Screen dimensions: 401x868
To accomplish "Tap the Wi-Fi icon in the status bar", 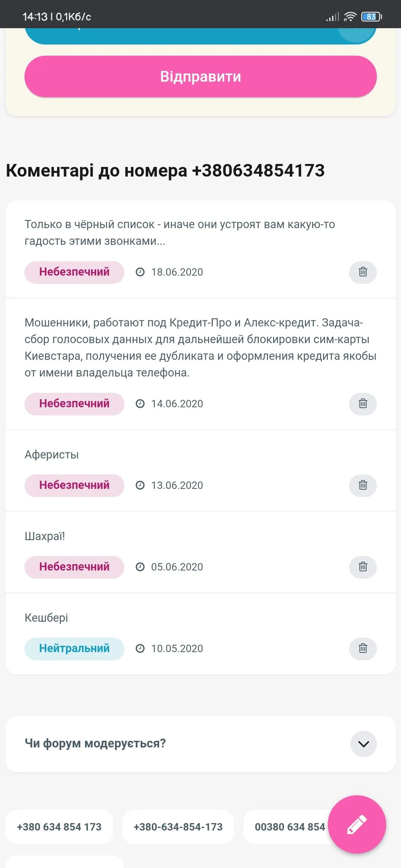I will tap(349, 16).
